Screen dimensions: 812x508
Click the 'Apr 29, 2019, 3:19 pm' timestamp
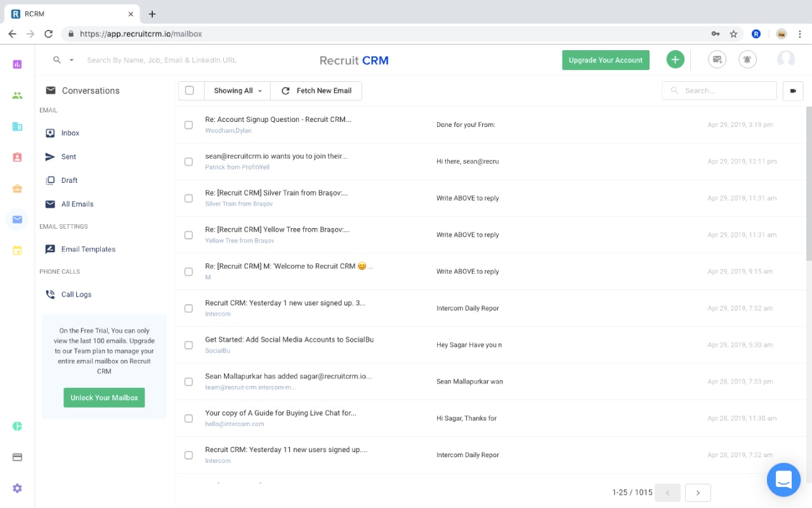click(x=740, y=125)
